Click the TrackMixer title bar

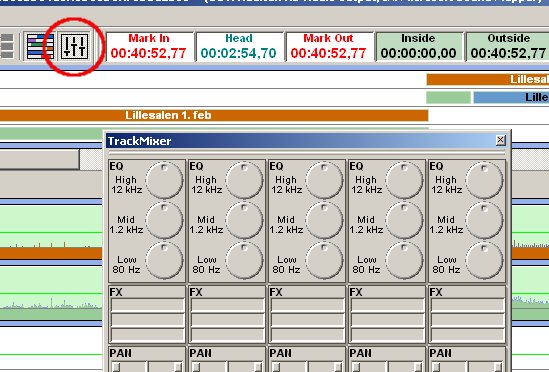pos(301,141)
